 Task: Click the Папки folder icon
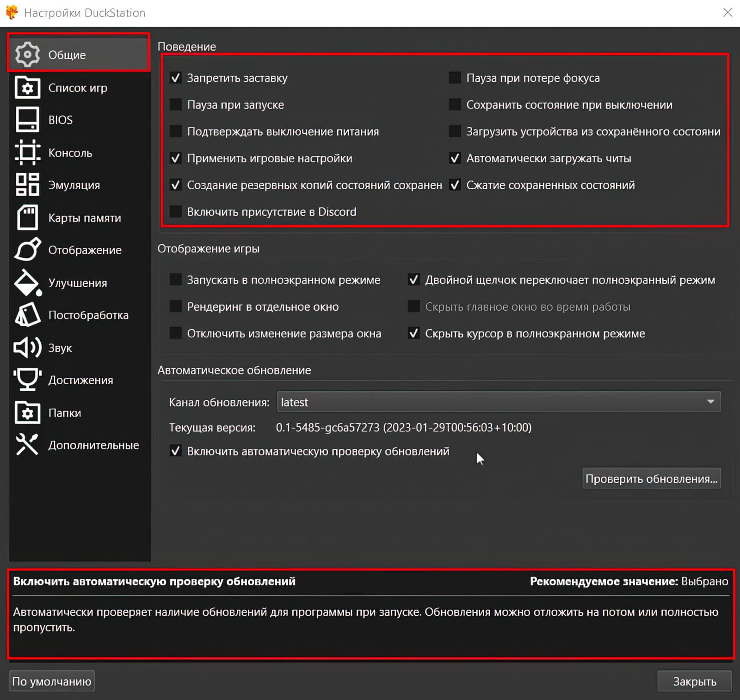pyautogui.click(x=27, y=412)
